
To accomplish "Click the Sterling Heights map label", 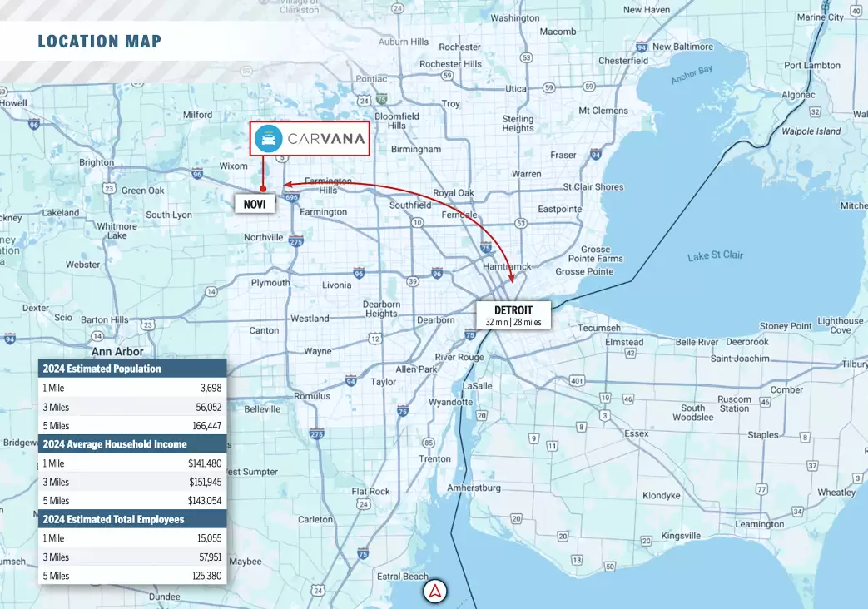I will pos(518,123).
